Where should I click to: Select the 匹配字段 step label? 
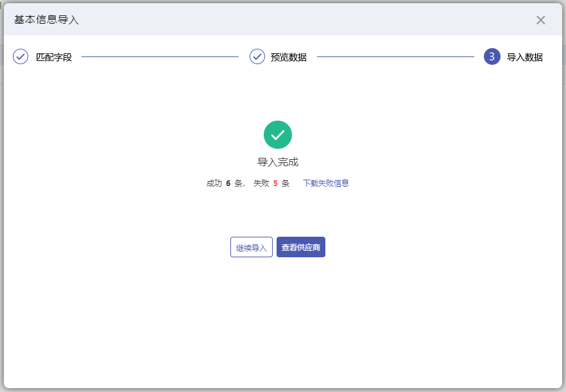(x=54, y=57)
